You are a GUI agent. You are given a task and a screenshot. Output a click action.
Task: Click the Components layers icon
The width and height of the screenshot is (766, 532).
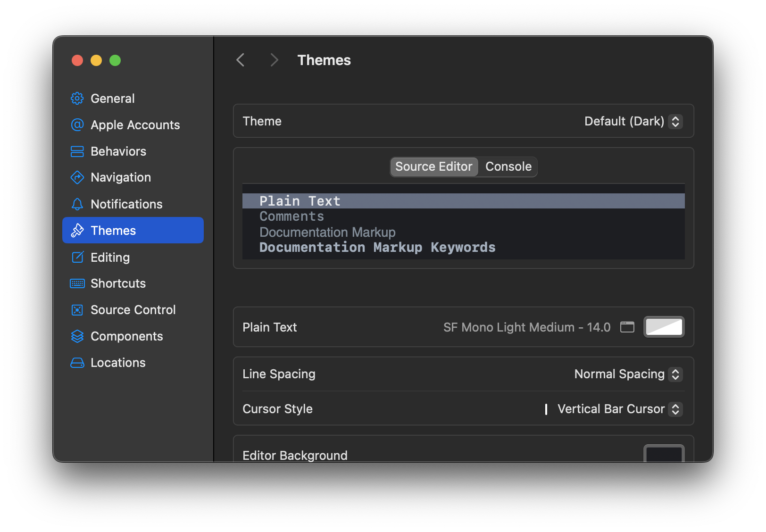tap(77, 336)
